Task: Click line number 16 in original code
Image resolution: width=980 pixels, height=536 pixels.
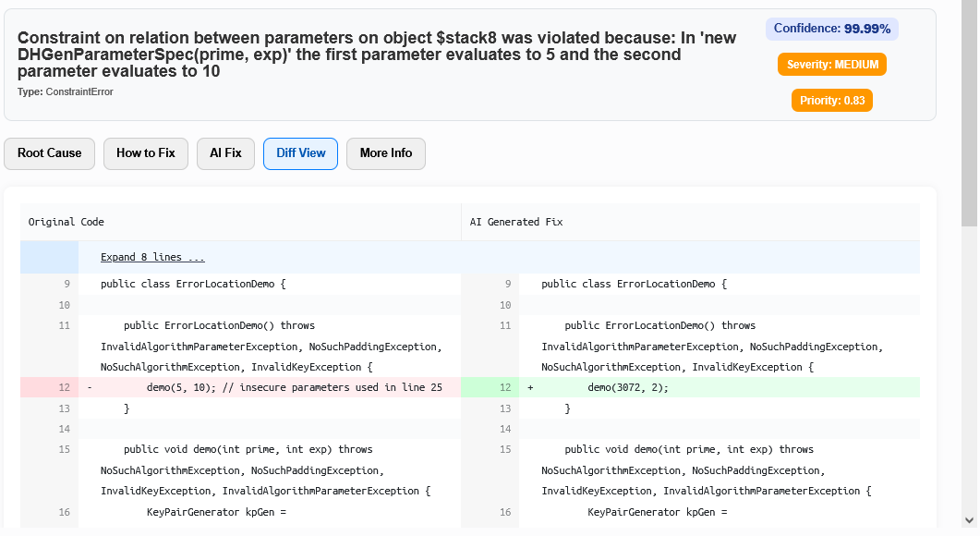Action: [x=65, y=512]
